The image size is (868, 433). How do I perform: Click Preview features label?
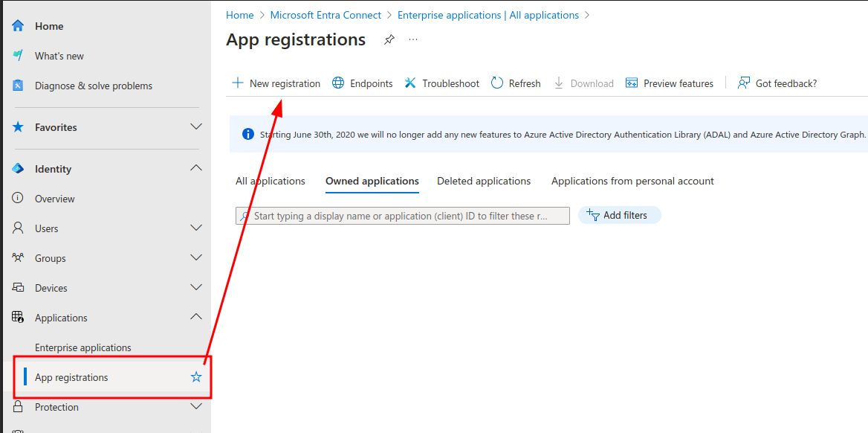click(678, 84)
